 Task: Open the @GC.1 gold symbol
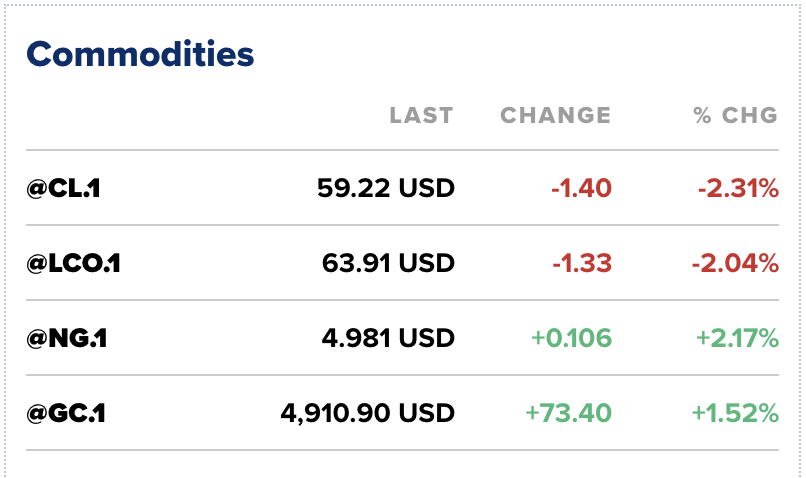coord(67,413)
